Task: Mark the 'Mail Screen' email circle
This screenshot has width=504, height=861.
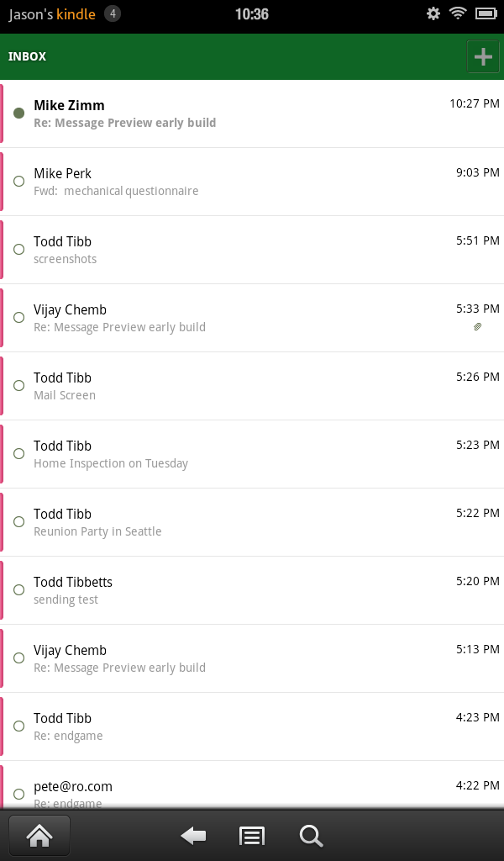Action: (x=19, y=385)
